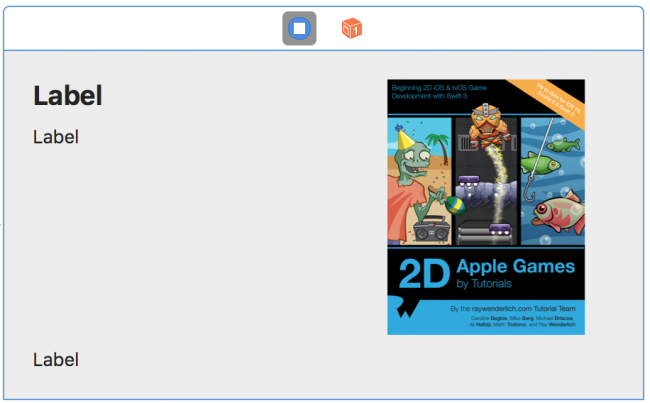Click the orange corner banner on cover
This screenshot has width=650, height=403.
(551, 102)
